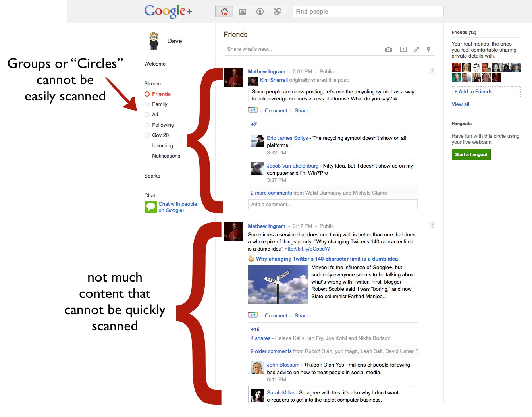Select the Friends circle stream

point(161,94)
